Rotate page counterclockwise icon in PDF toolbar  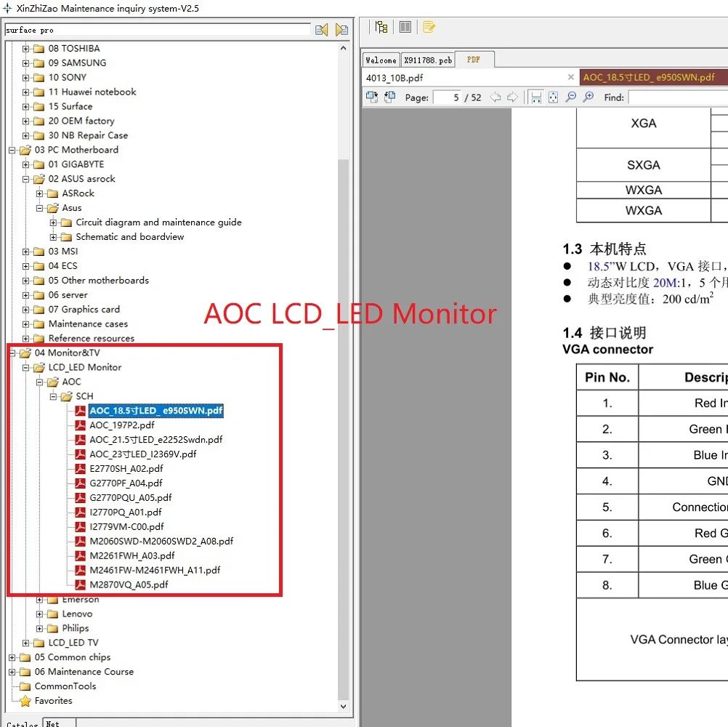[x=389, y=97]
